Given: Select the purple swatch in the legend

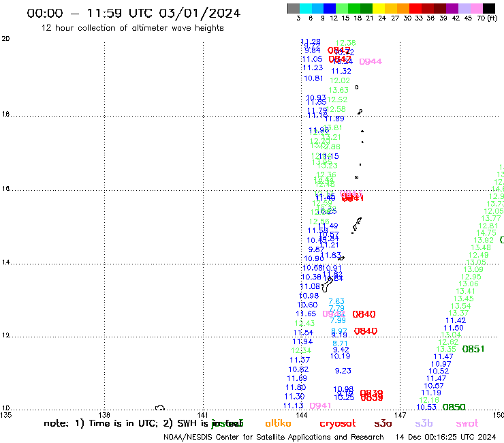Looking at the screenshot, I should (x=452, y=8).
